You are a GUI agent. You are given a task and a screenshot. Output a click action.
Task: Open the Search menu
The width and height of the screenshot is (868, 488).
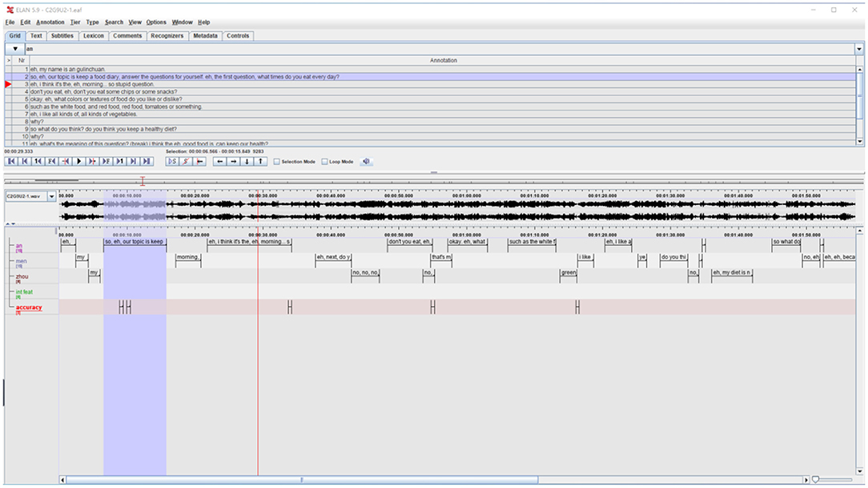click(x=114, y=22)
